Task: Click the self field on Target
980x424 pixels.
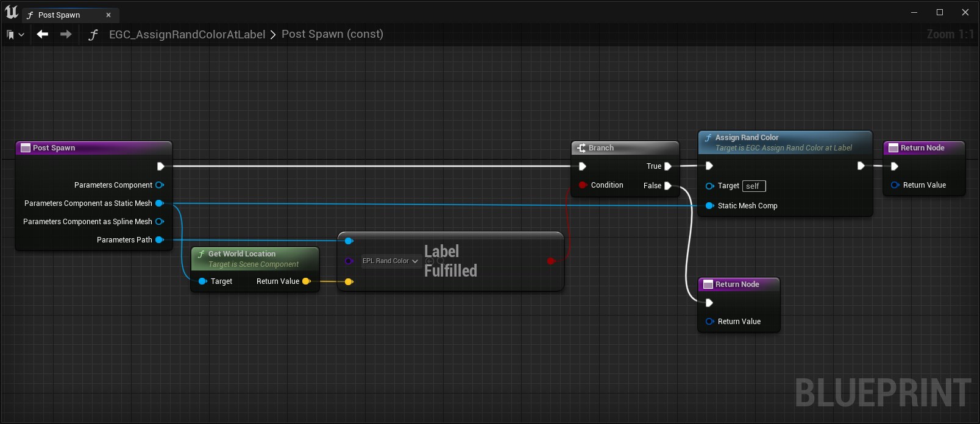Action: point(753,186)
